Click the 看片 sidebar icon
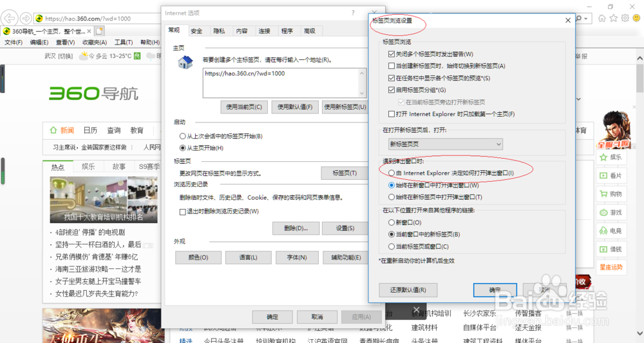 click(x=603, y=175)
